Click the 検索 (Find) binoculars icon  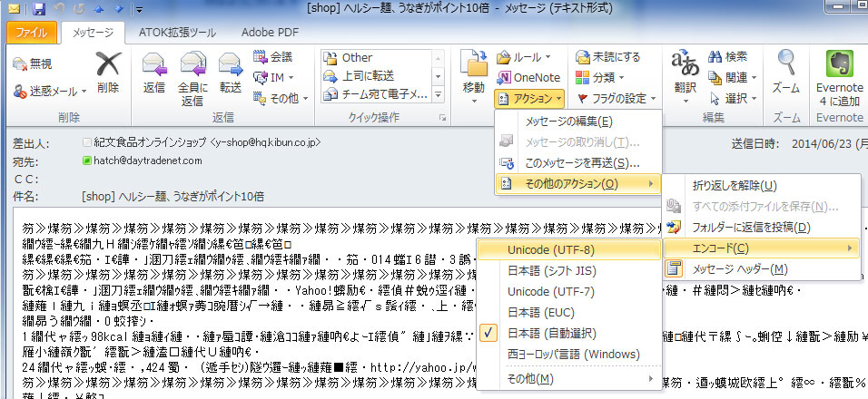[715, 56]
